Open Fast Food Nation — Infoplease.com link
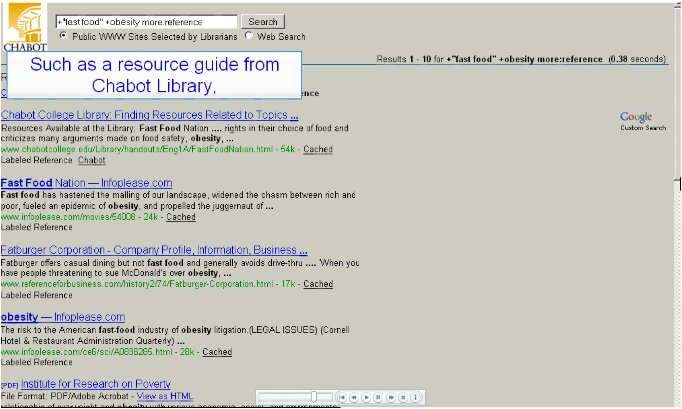 coord(87,183)
